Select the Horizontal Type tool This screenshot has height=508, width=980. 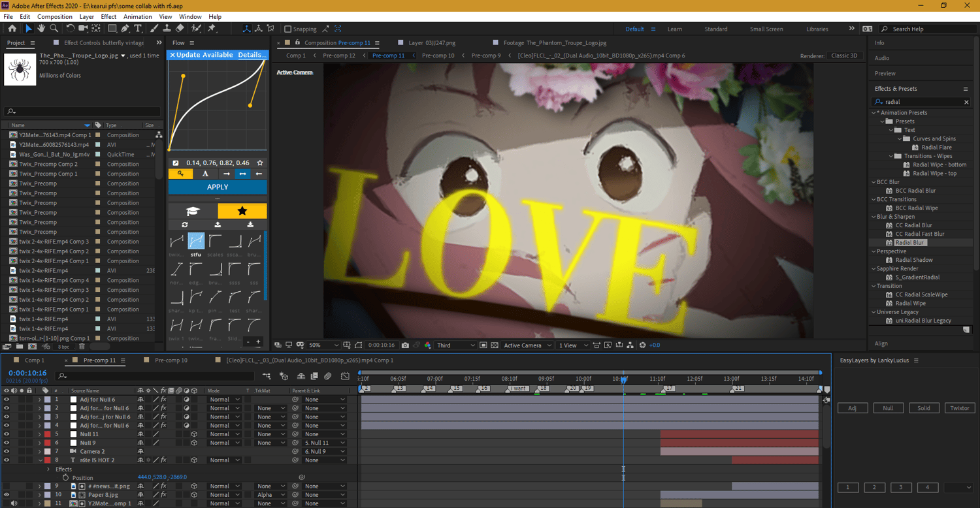[138, 29]
